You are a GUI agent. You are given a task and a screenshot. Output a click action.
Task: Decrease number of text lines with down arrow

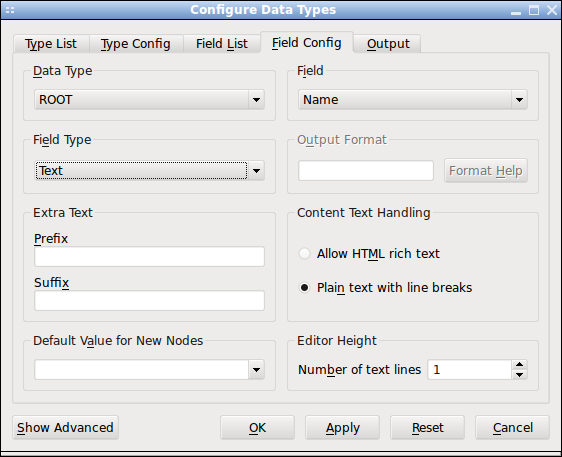(520, 375)
